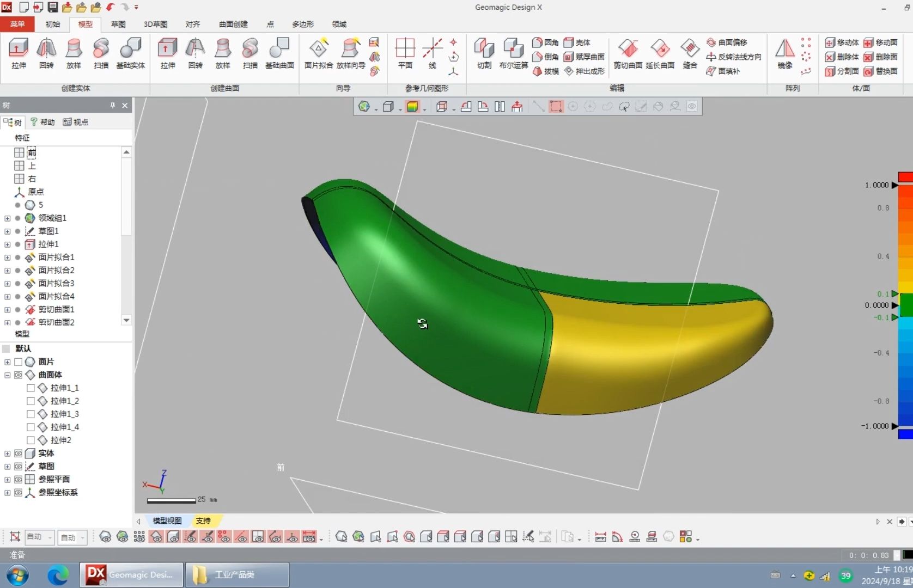Click the 押出成形 emboss button
The height and width of the screenshot is (588, 913).
584,71
